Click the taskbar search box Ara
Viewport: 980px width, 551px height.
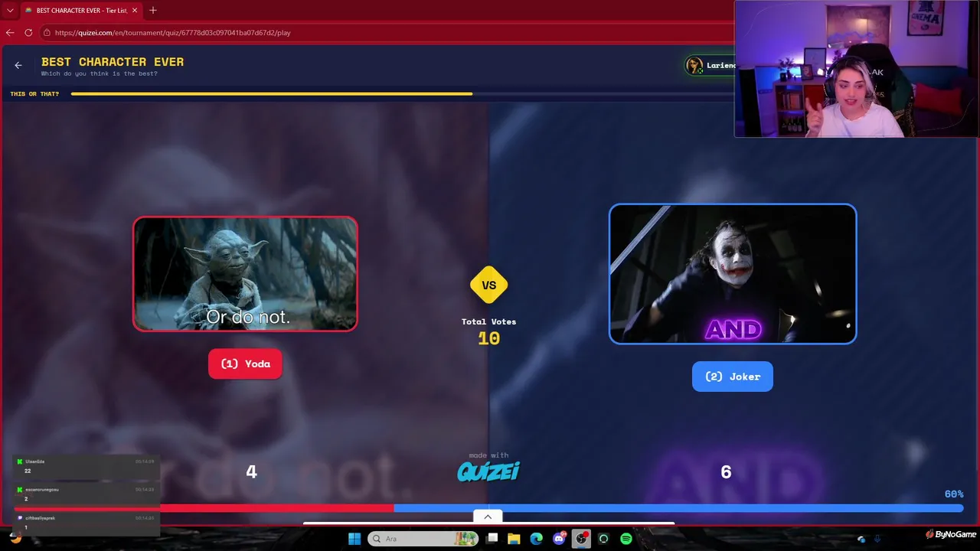[x=423, y=539]
